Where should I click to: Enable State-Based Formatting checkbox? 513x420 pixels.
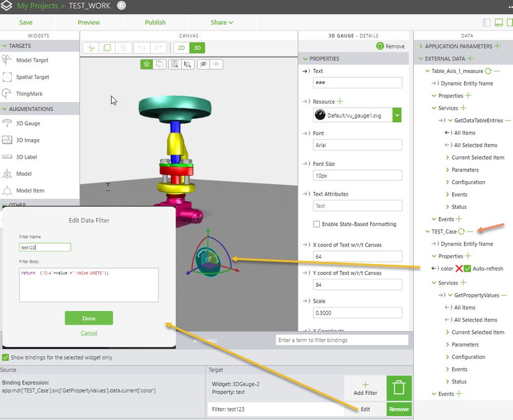pyautogui.click(x=316, y=224)
